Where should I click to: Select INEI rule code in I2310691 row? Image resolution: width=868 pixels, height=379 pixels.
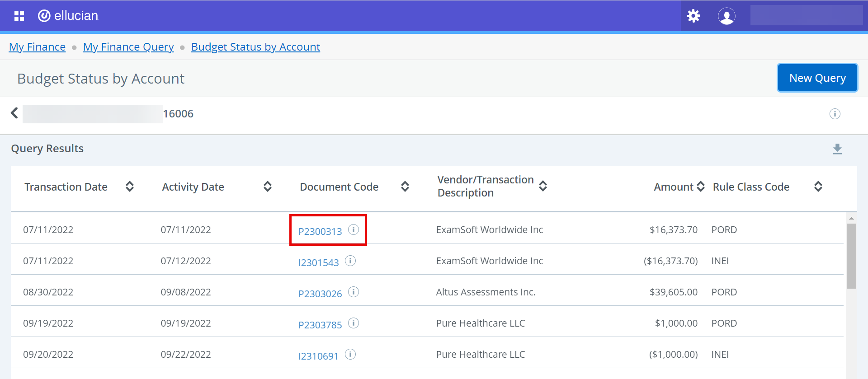coord(720,355)
